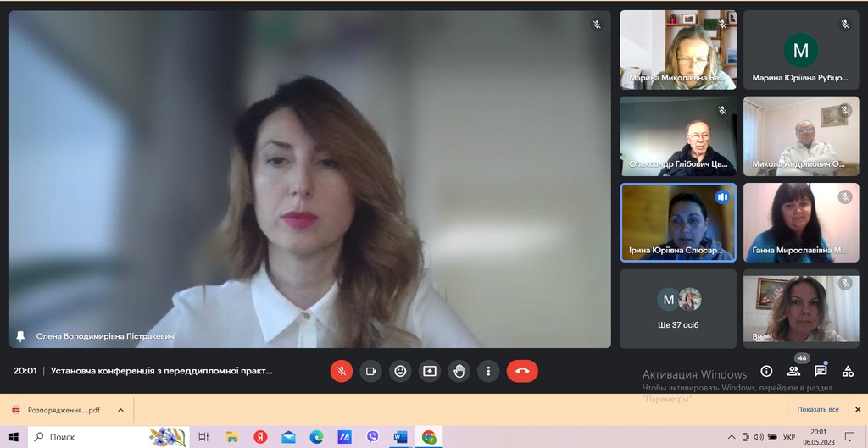Viewport: 868px width, 448px height.
Task: Click the present screen button
Action: pyautogui.click(x=430, y=371)
